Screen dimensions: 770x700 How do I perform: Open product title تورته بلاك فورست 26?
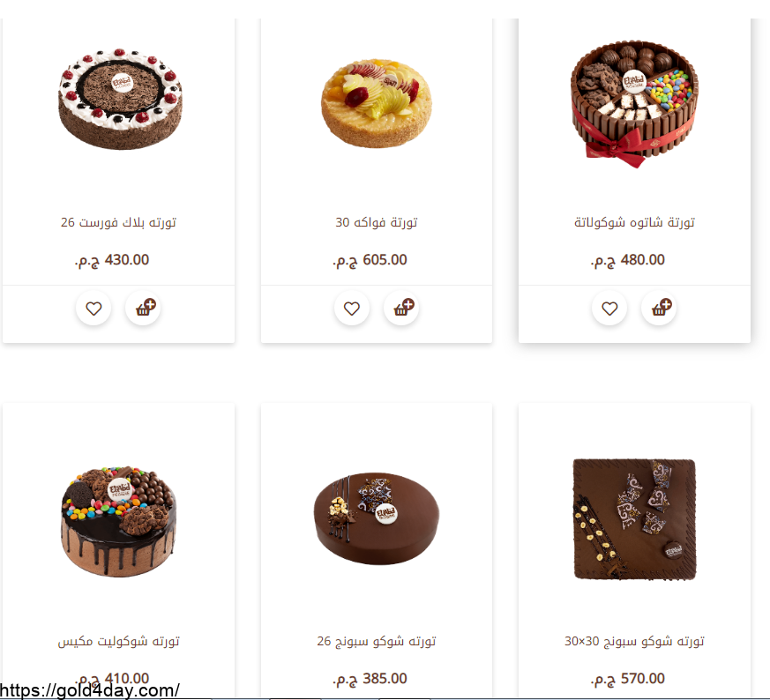[118, 222]
